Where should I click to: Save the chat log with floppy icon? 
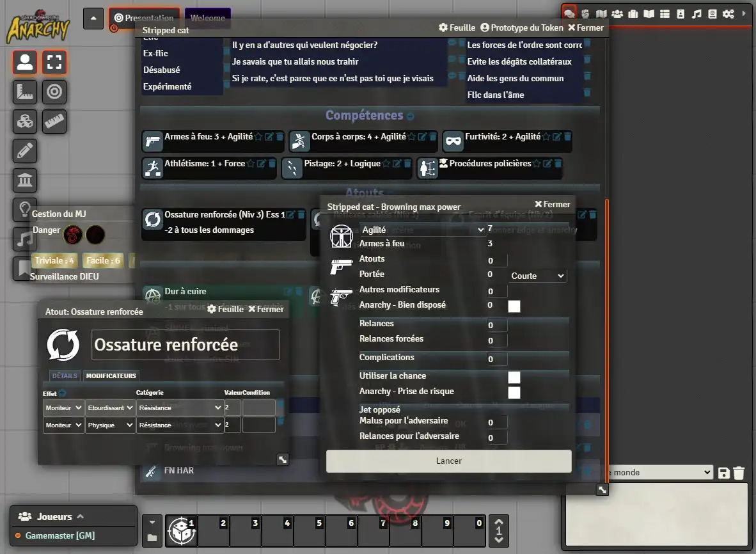pos(724,473)
